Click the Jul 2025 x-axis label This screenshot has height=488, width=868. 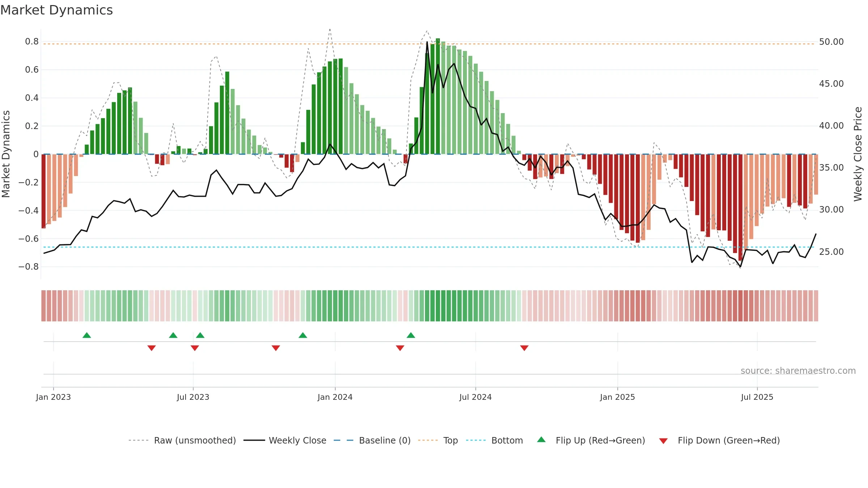(x=757, y=397)
